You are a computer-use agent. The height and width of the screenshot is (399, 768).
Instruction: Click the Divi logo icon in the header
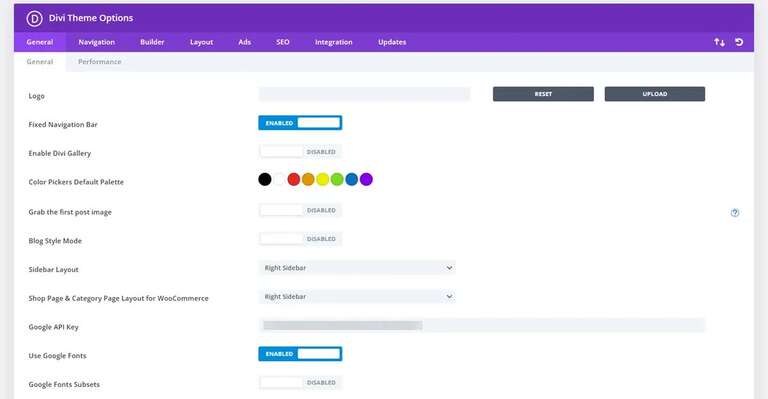click(34, 19)
